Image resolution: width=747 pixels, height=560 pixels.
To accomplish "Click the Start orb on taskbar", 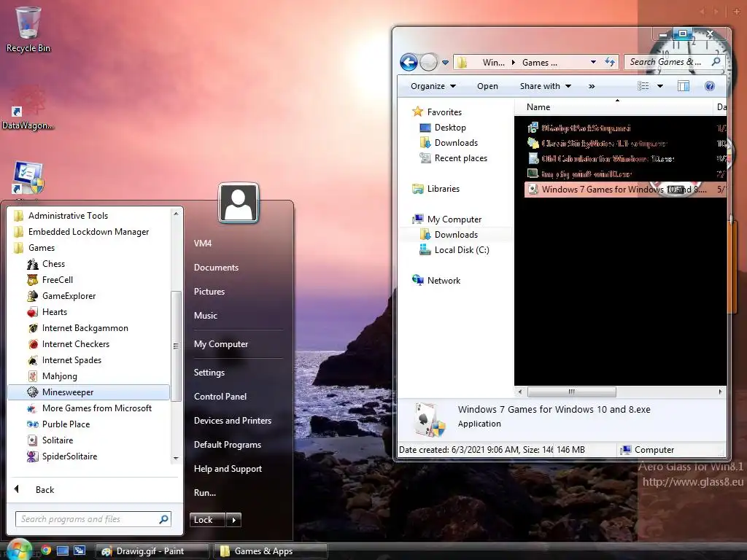I will (19, 550).
